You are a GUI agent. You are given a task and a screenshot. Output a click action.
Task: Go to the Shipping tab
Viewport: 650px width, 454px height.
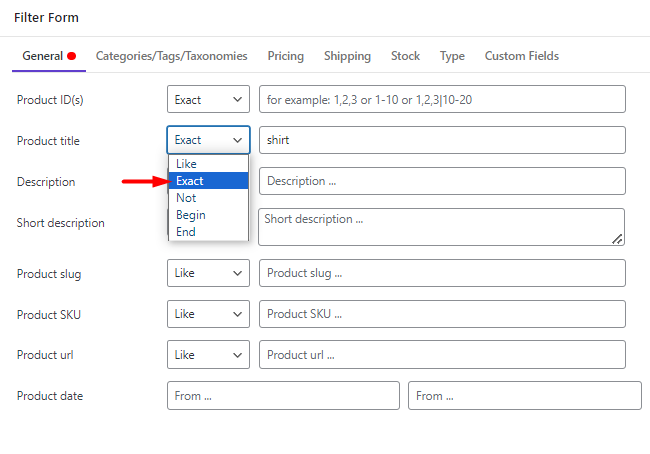pos(347,56)
